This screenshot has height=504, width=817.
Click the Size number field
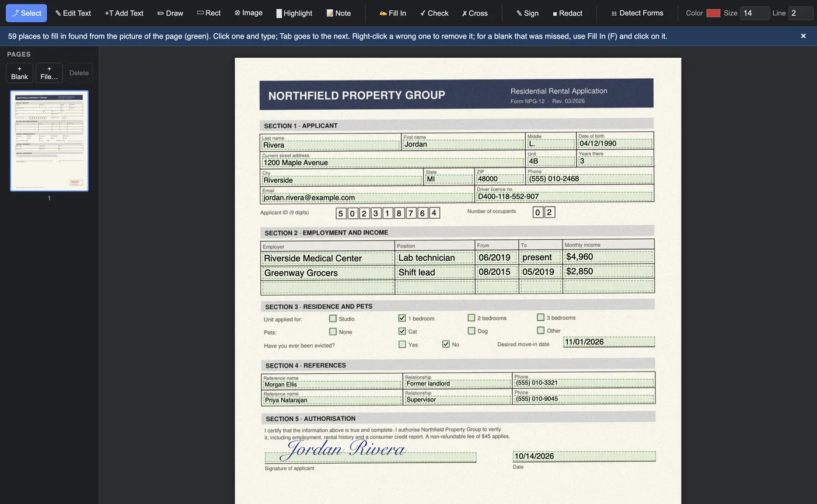point(755,13)
